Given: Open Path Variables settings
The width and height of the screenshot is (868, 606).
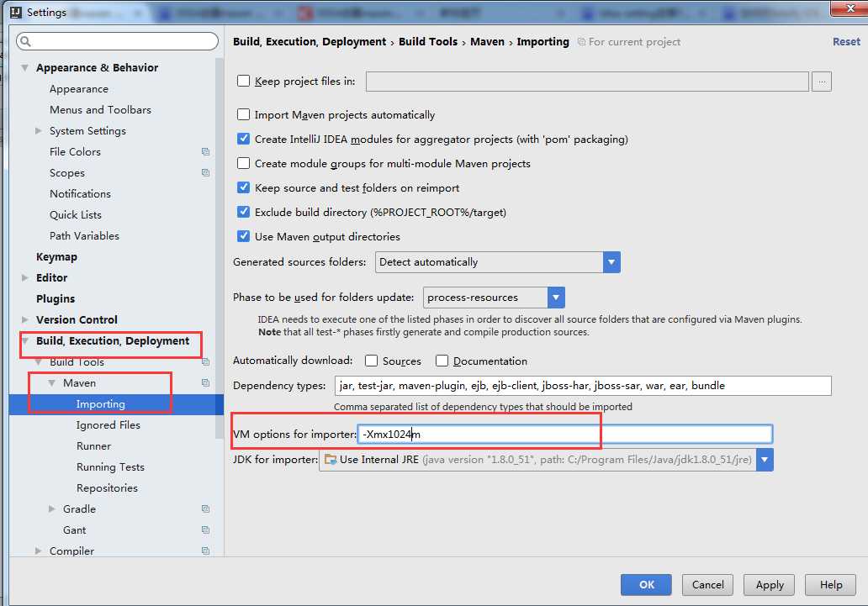Looking at the screenshot, I should pos(84,235).
